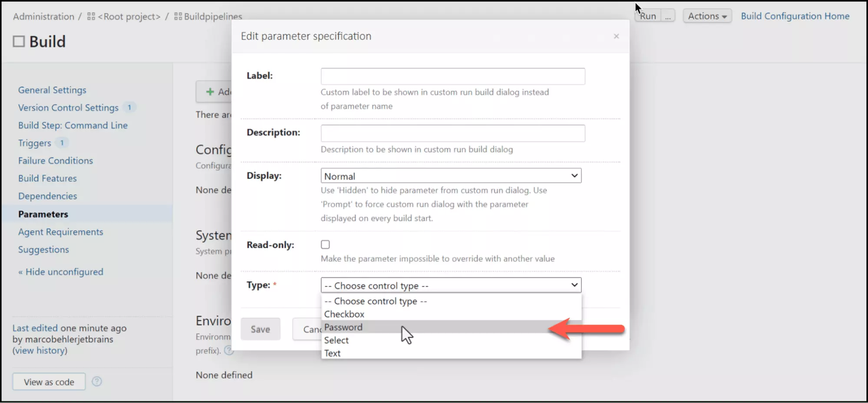Image resolution: width=868 pixels, height=403 pixels.
Task: Click the Root project grid icon in breadcrumb
Action: 91,16
